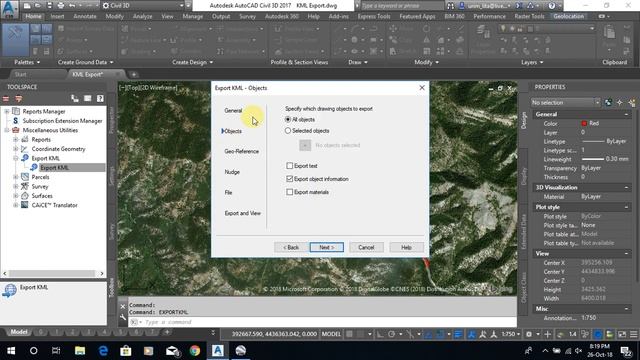Open File Explorer from the taskbar
The width and height of the screenshot is (640, 360).
pyautogui.click(x=80, y=351)
